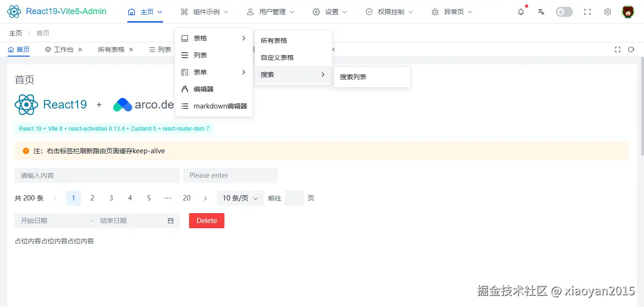Select markdown编辑器 menu item
This screenshot has height=307, width=644.
point(214,106)
